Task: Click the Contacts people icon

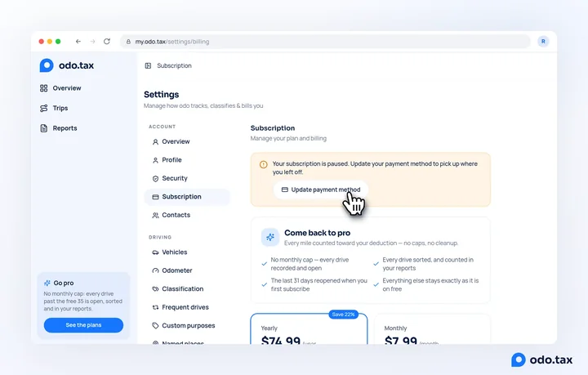Action: pyautogui.click(x=155, y=215)
